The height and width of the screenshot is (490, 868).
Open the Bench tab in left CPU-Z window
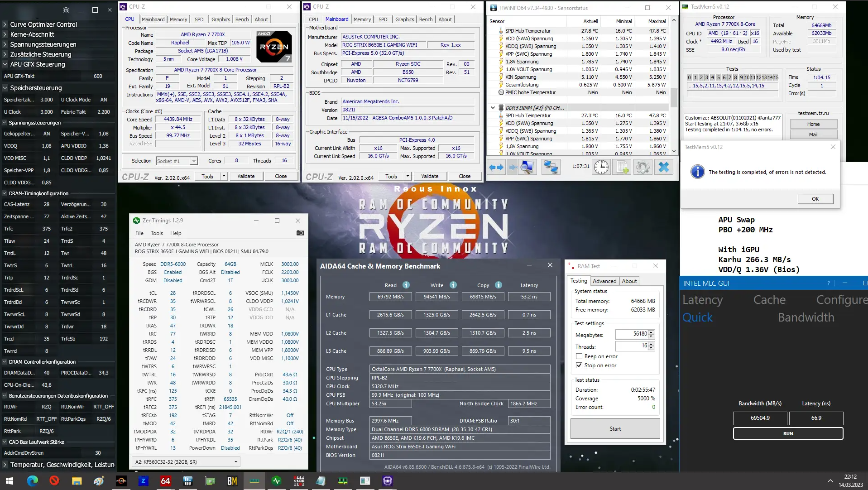click(x=242, y=19)
